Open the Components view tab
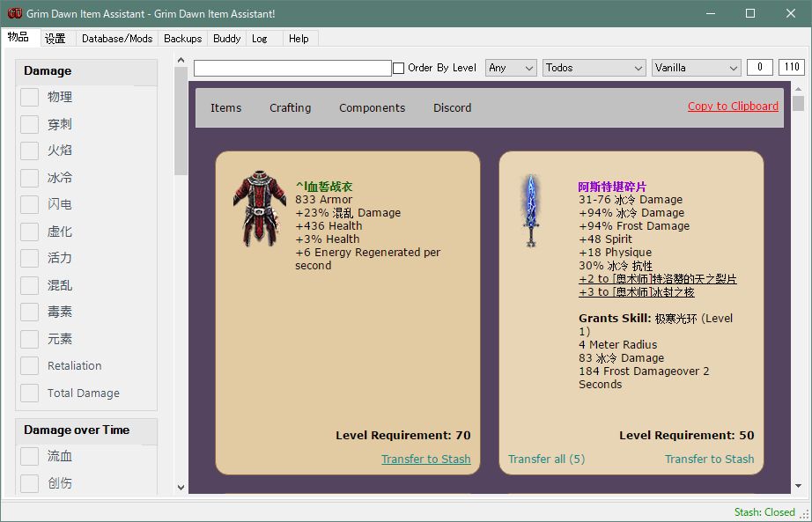The height and width of the screenshot is (522, 812). [372, 107]
